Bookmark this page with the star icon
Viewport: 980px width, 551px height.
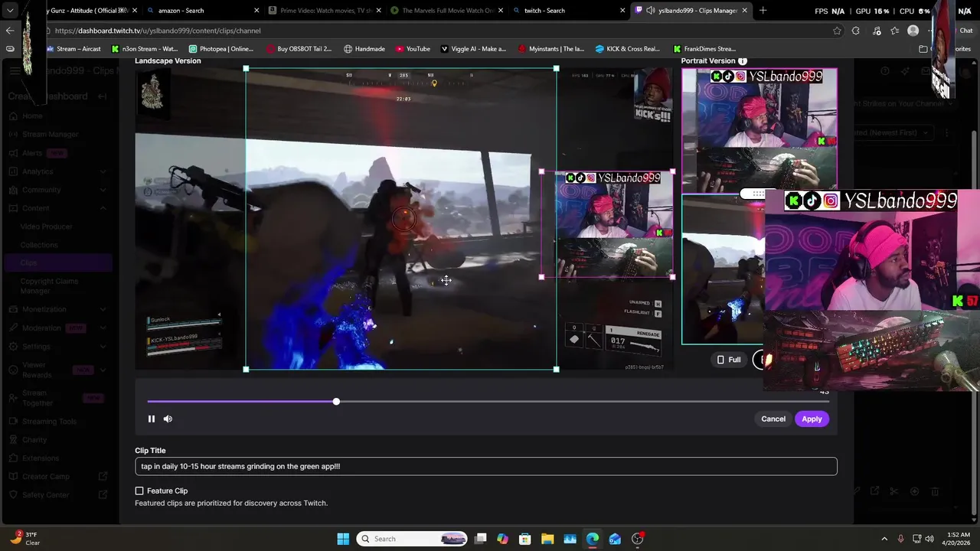837,31
